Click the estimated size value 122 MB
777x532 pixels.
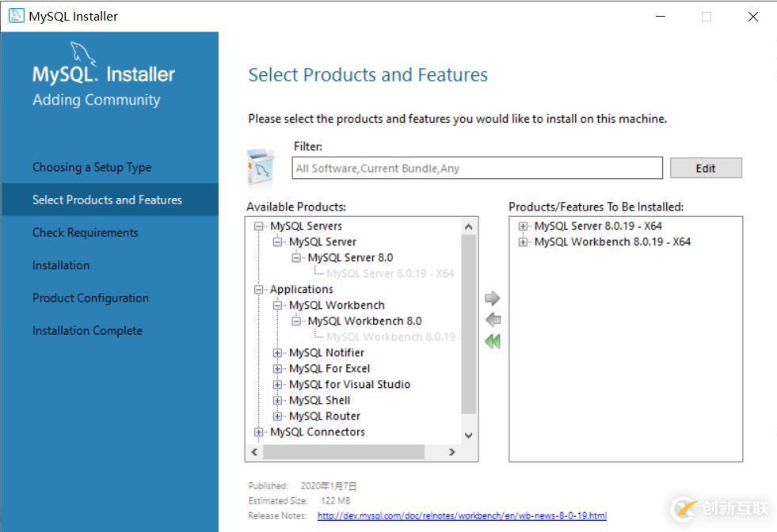pos(336,501)
